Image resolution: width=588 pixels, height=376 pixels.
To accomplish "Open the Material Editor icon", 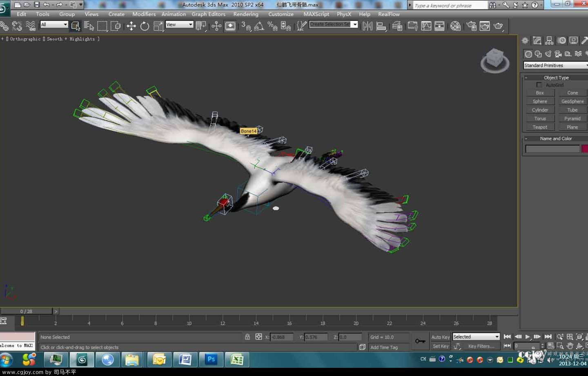I will pyautogui.click(x=455, y=26).
